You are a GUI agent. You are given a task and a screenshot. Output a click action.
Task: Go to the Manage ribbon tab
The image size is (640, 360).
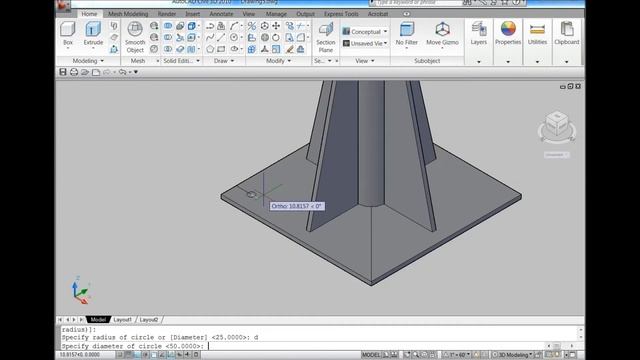click(x=276, y=14)
